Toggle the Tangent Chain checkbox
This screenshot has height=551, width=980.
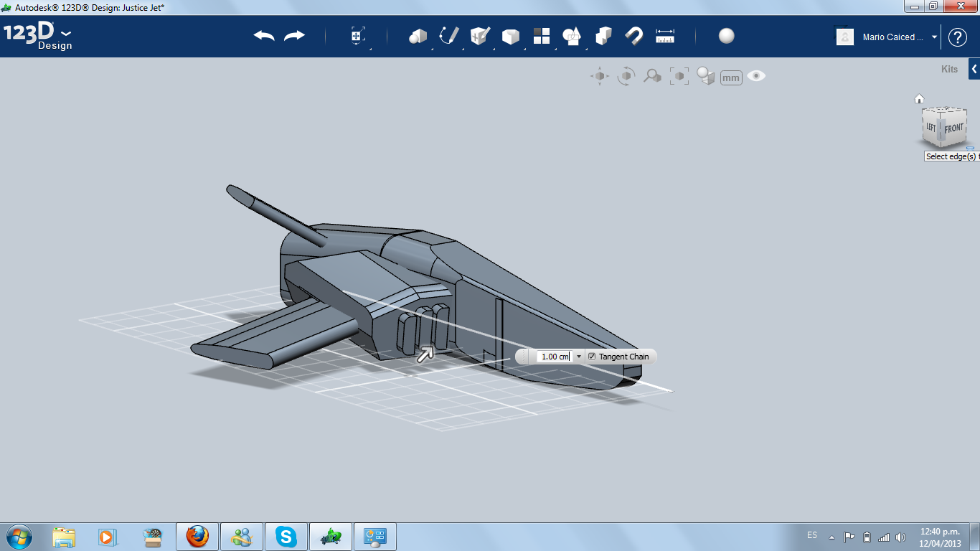(x=592, y=357)
